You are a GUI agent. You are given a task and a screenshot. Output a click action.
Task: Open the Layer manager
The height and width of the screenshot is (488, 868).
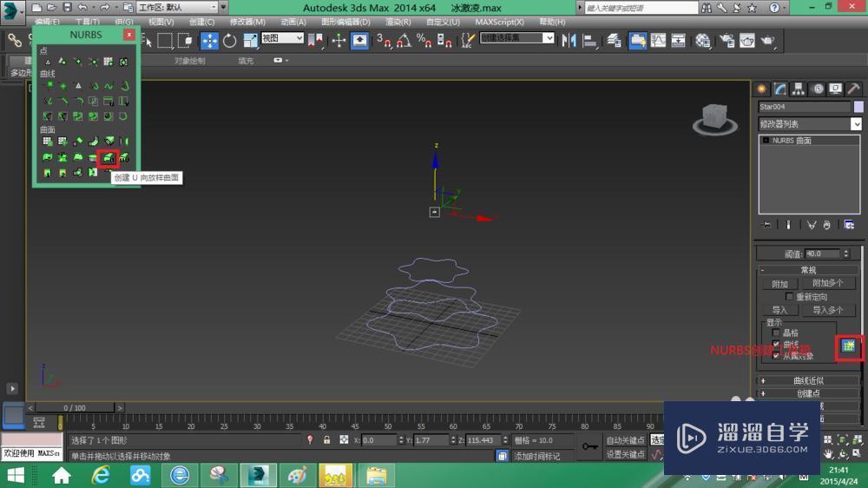(x=614, y=41)
